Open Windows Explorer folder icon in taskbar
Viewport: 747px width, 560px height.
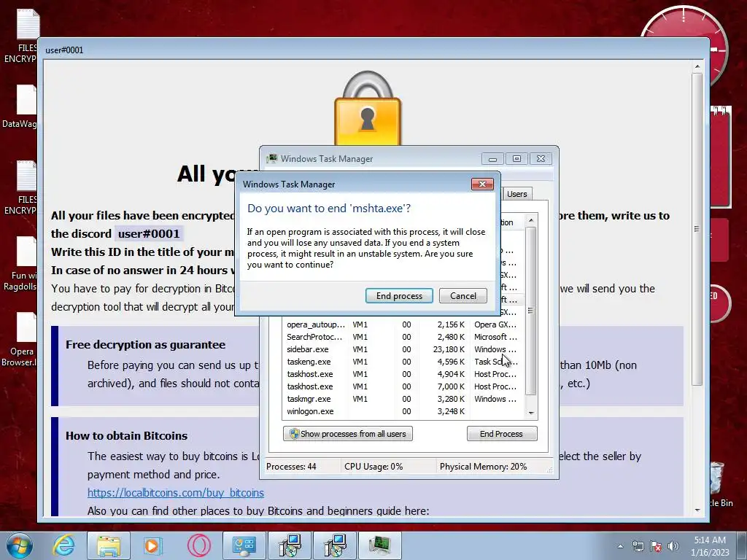pyautogui.click(x=109, y=545)
